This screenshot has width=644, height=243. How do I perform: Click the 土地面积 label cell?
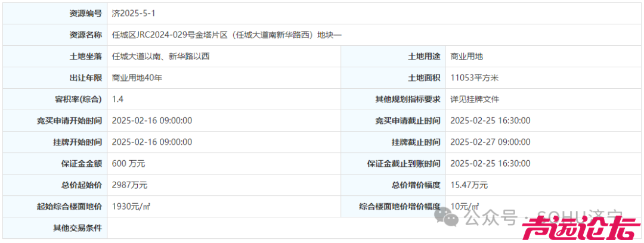coord(394,78)
